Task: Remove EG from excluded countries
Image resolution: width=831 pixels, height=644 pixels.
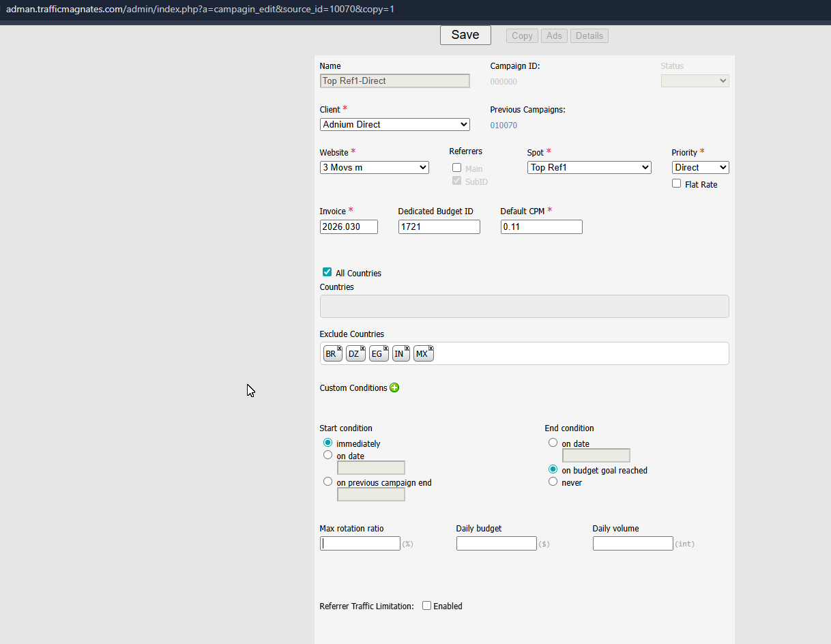Action: [385, 349]
